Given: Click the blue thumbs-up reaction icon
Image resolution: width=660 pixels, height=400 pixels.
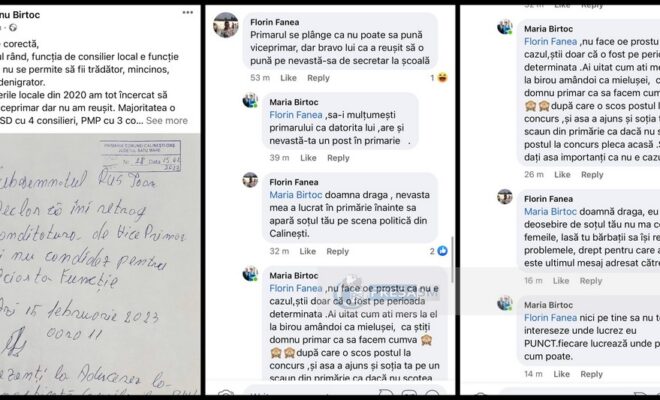Looking at the screenshot, I should 442,251.
